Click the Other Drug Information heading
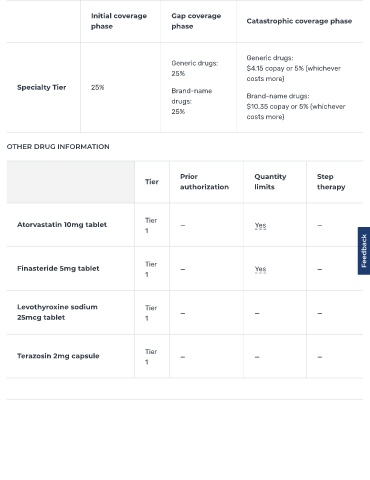Screen dimensions: 370x480 tap(58, 147)
